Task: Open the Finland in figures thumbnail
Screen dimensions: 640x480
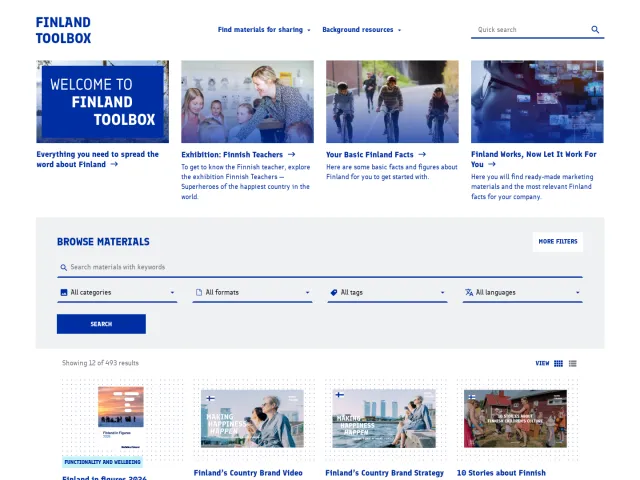Action: pos(121,419)
